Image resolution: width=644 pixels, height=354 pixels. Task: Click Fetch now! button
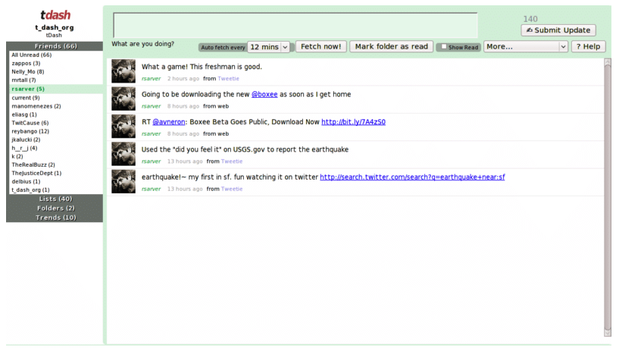tap(320, 46)
